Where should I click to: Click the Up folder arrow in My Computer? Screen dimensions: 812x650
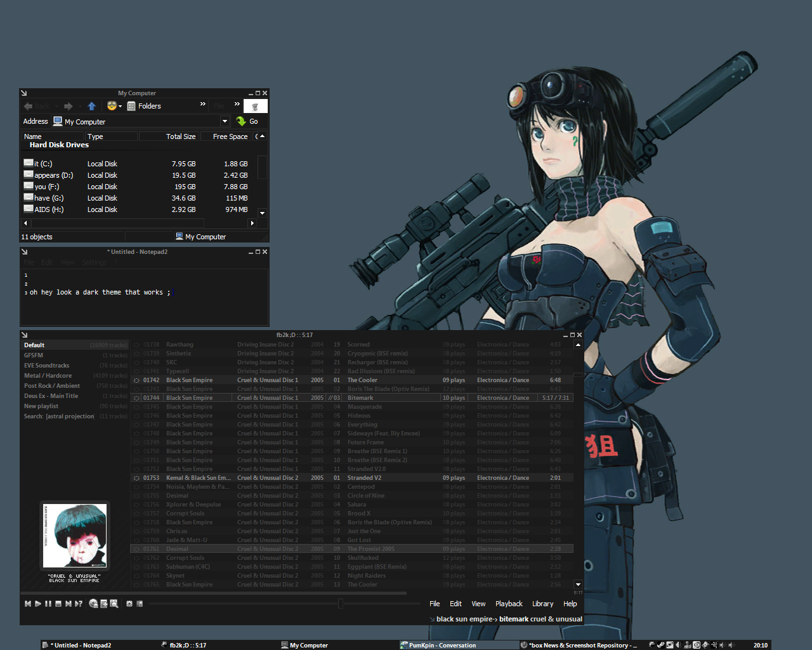91,106
